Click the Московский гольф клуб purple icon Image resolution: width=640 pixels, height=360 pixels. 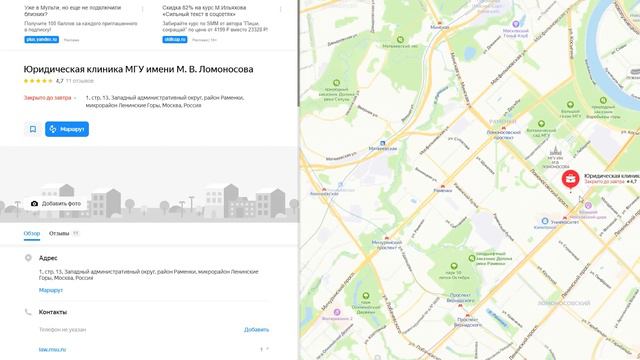tap(516, 24)
